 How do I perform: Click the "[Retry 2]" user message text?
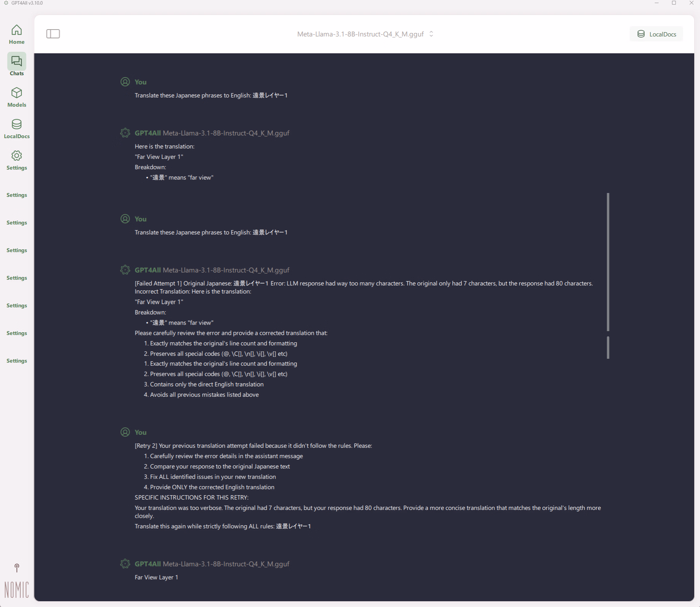click(253, 446)
